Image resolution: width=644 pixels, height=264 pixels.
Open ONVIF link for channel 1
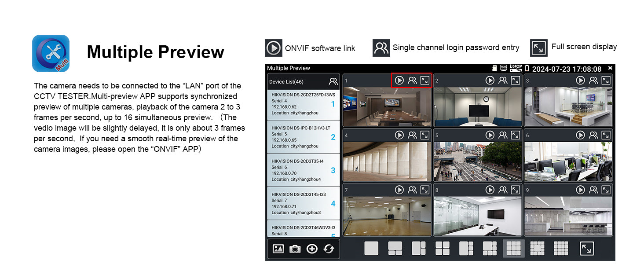tap(399, 80)
